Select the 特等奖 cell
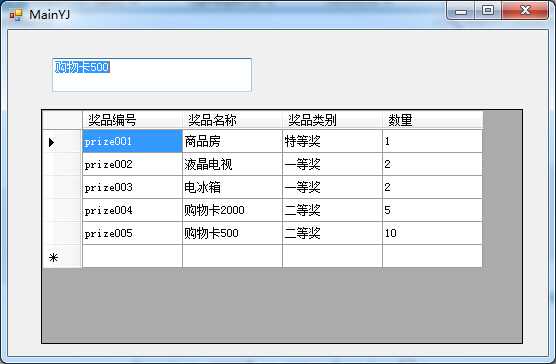The width and height of the screenshot is (556, 364). point(332,141)
